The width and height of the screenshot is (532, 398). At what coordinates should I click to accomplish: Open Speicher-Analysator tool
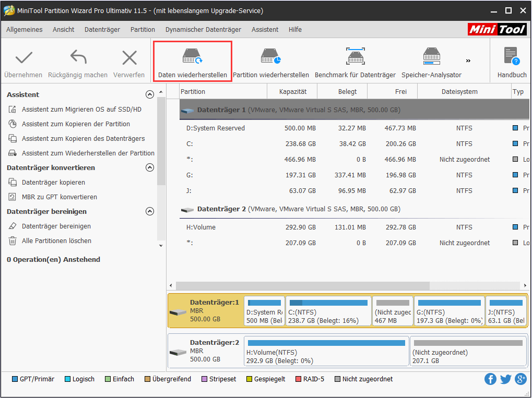(x=432, y=62)
